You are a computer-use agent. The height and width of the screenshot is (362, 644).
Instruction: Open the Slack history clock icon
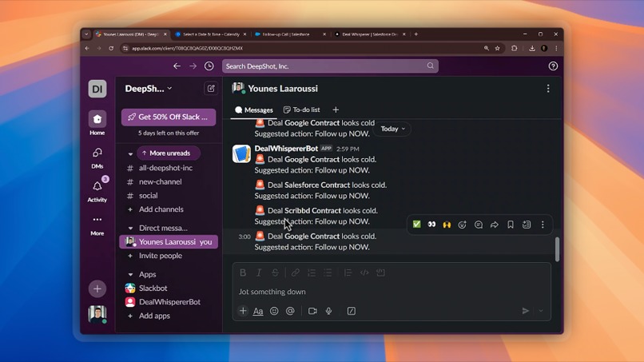click(209, 66)
